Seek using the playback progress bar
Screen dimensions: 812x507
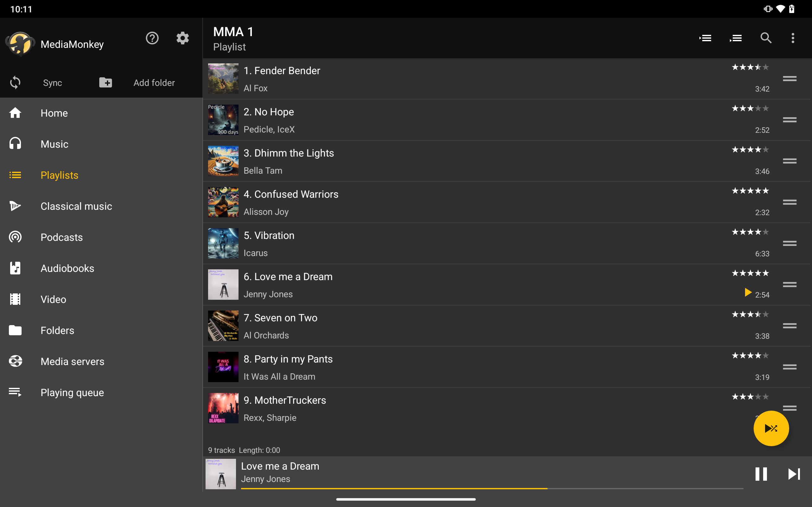(x=492, y=489)
